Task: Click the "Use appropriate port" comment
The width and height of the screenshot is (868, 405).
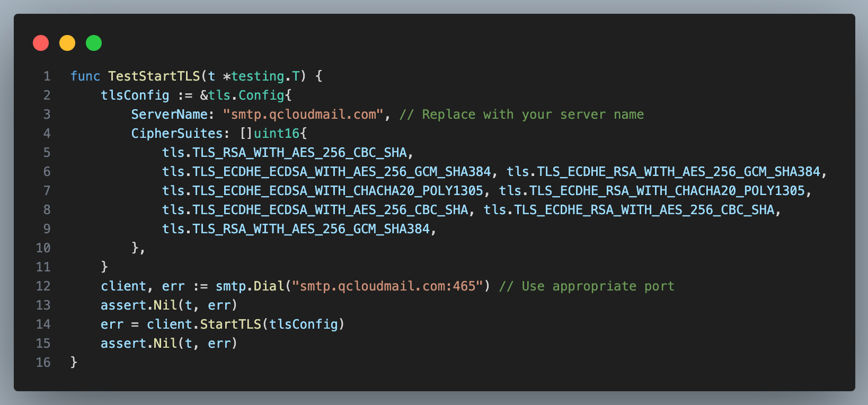Action: pyautogui.click(x=587, y=286)
